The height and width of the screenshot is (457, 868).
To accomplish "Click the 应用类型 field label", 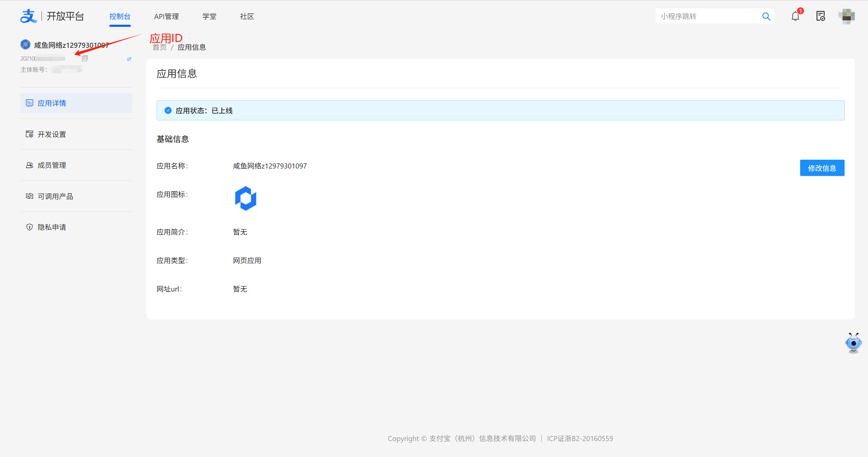I will 172,260.
